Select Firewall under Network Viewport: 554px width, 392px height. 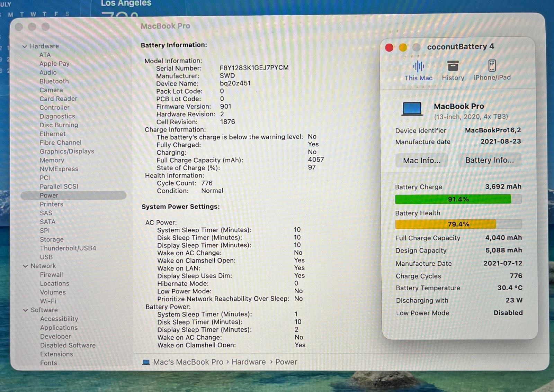tap(51, 275)
